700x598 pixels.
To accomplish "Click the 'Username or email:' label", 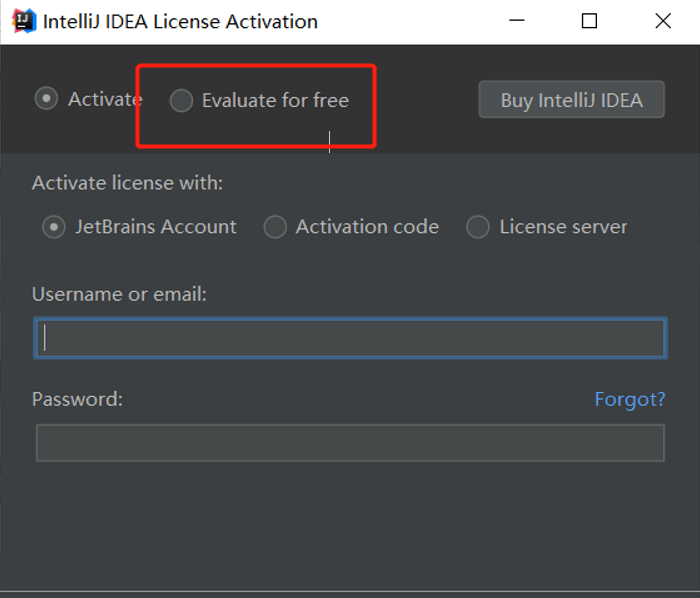I will pyautogui.click(x=119, y=295).
